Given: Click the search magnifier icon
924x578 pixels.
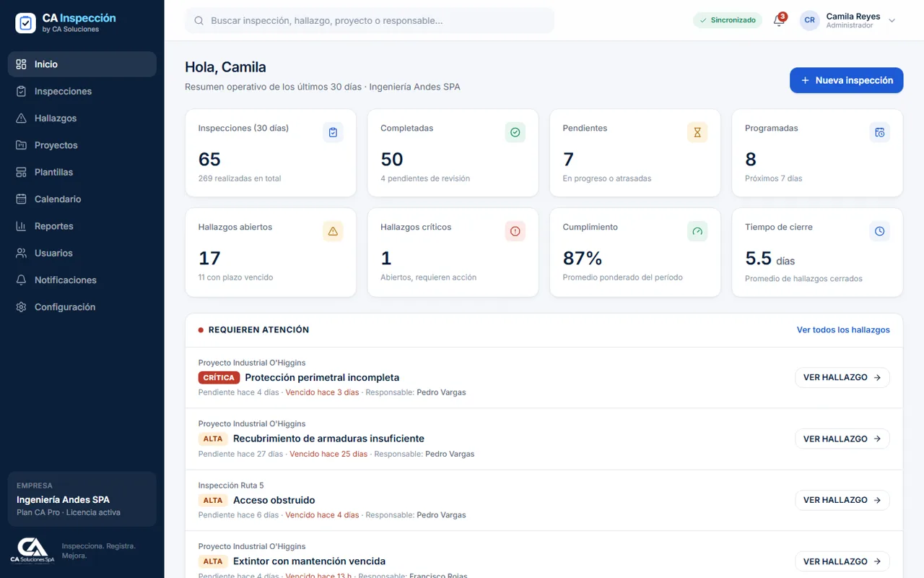Looking at the screenshot, I should point(199,21).
